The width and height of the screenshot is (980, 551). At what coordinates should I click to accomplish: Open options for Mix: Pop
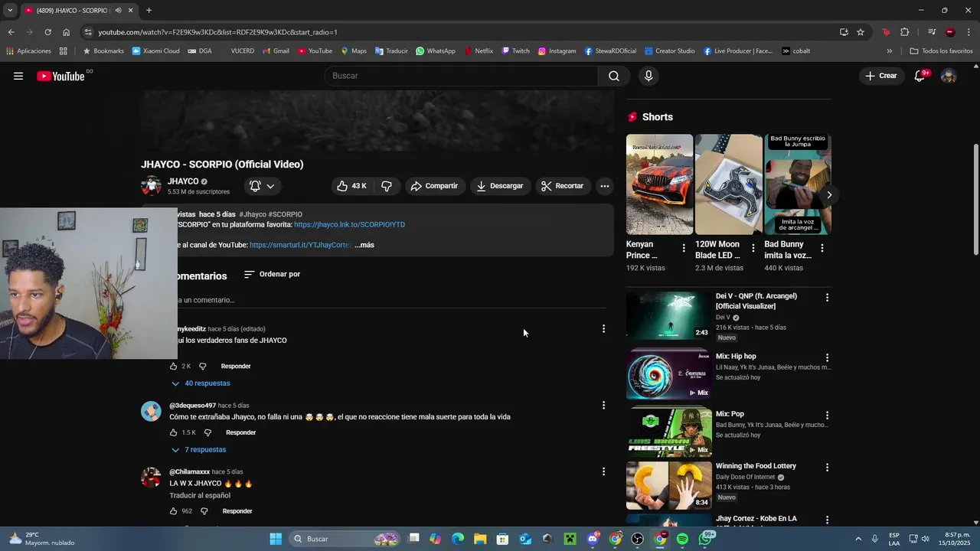pyautogui.click(x=827, y=415)
